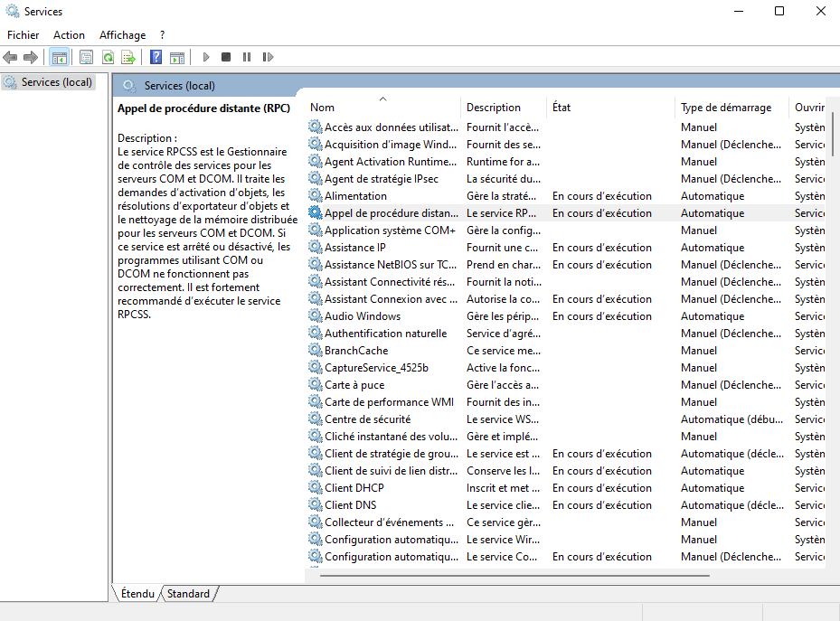Viewport: 840px width, 621px height.
Task: Click 'Automatique (débu...' startup type cell
Action: pos(731,419)
